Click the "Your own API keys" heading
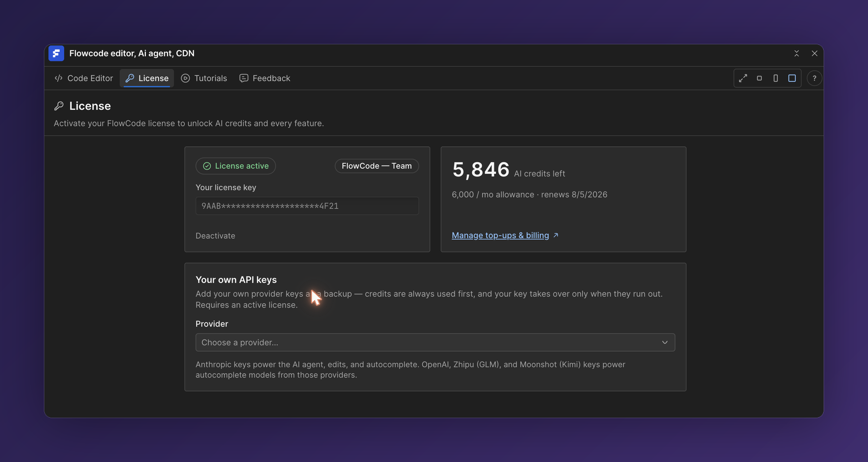The image size is (868, 462). click(236, 280)
